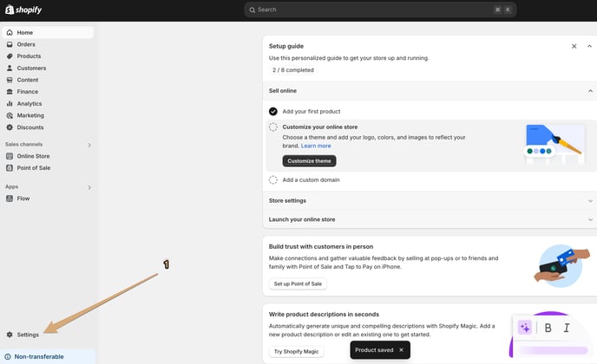Click the Finance bank icon
Image resolution: width=597 pixels, height=364 pixels.
click(10, 92)
